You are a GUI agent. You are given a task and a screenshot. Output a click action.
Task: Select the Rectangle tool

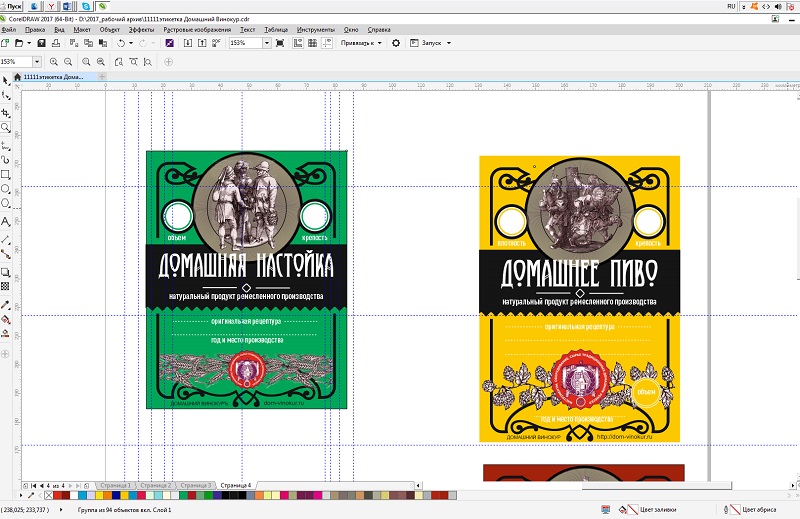pos(6,174)
